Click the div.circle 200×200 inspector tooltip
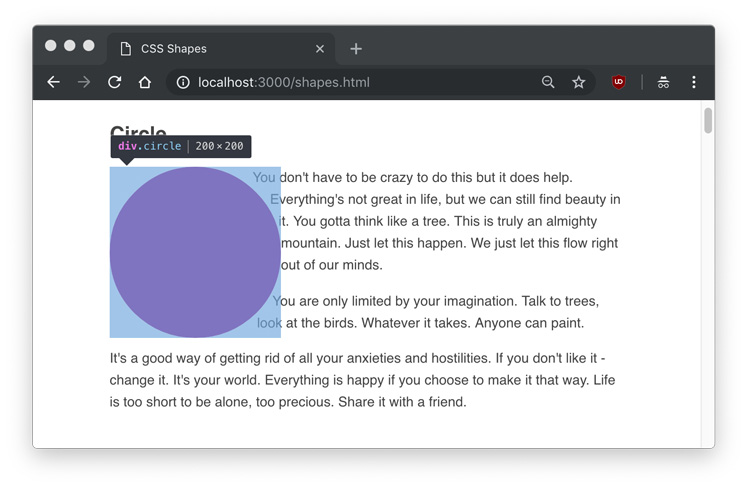 point(180,146)
